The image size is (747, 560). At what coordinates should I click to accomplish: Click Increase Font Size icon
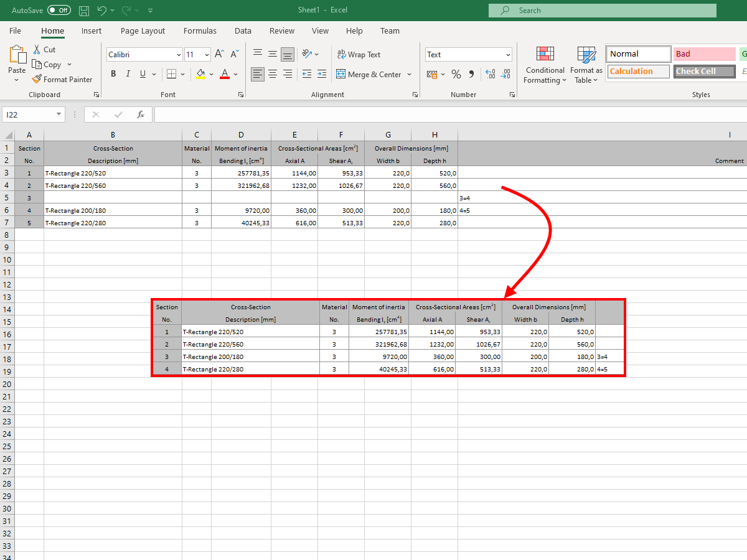pyautogui.click(x=219, y=55)
